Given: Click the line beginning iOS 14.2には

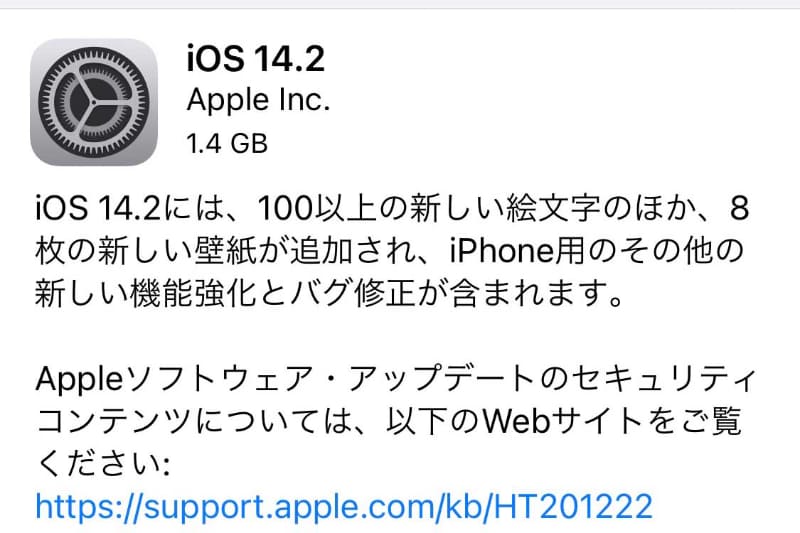Looking at the screenshot, I should [x=392, y=208].
